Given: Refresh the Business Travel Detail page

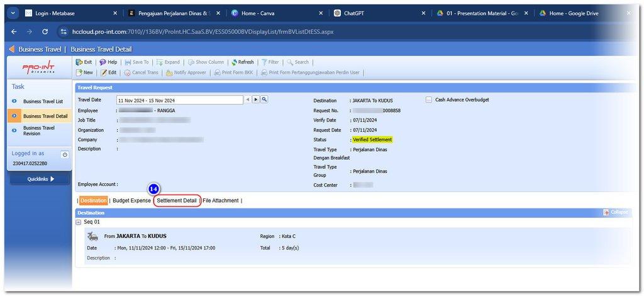Looking at the screenshot, I should [x=242, y=62].
